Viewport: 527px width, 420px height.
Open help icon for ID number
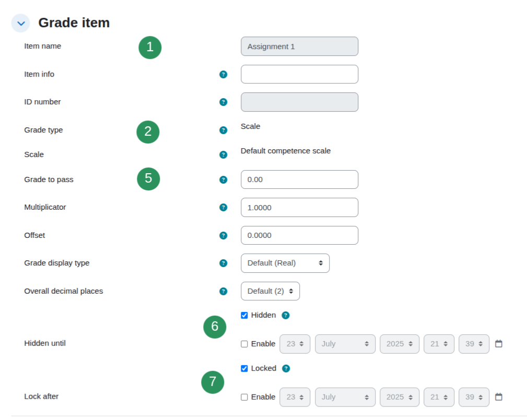223,102
